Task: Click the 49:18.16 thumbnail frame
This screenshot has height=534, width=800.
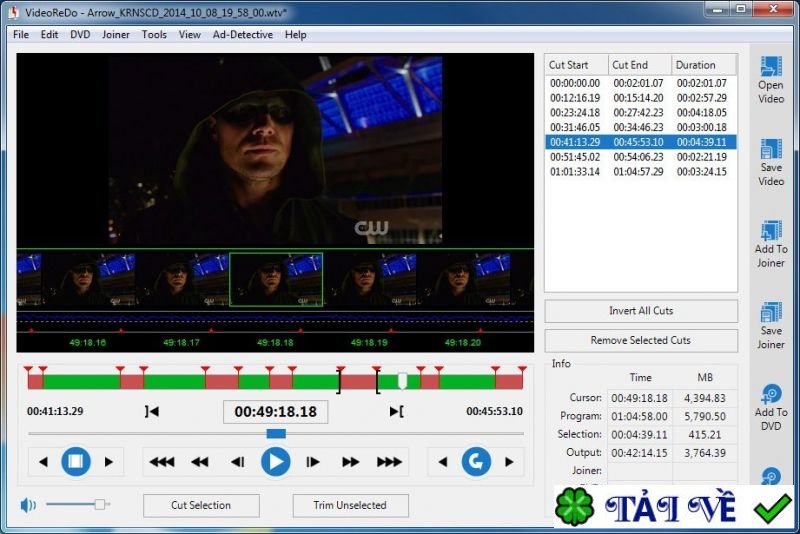Action: click(88, 279)
